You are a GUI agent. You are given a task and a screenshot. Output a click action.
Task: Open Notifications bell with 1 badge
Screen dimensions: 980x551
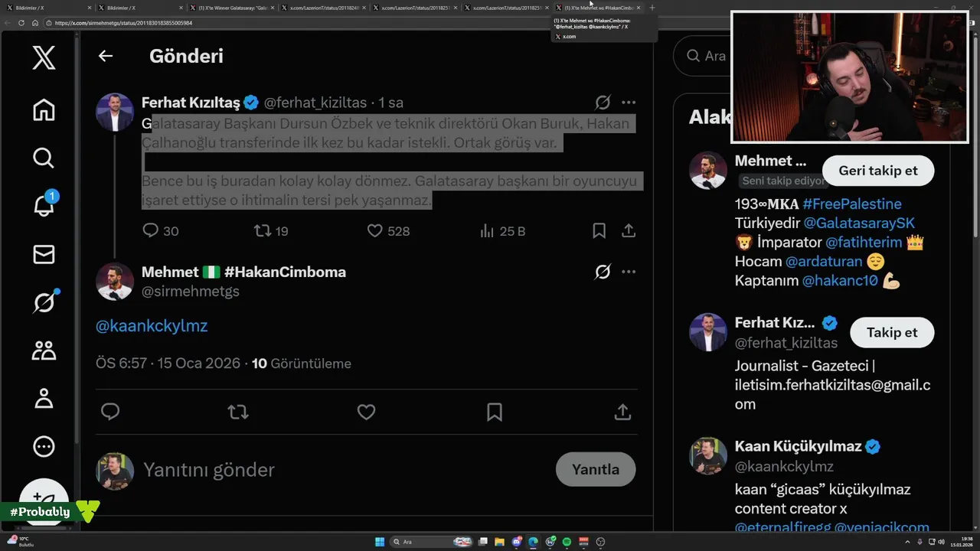pos(44,205)
